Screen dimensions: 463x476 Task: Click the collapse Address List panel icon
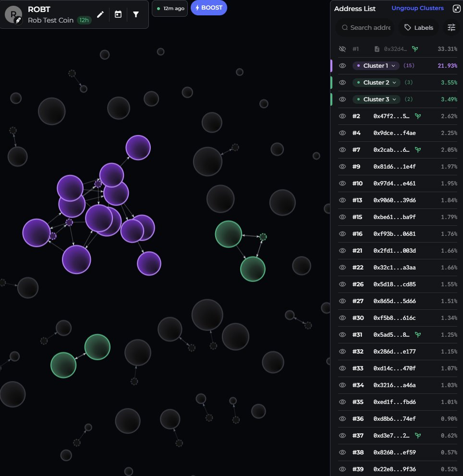[457, 9]
